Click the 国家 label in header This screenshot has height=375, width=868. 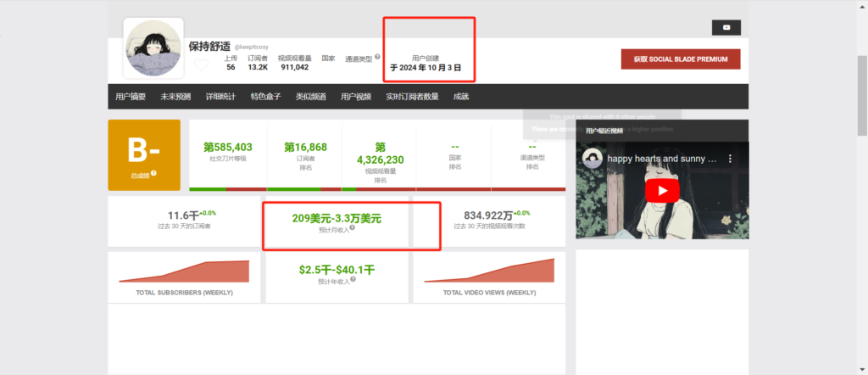[x=328, y=59]
